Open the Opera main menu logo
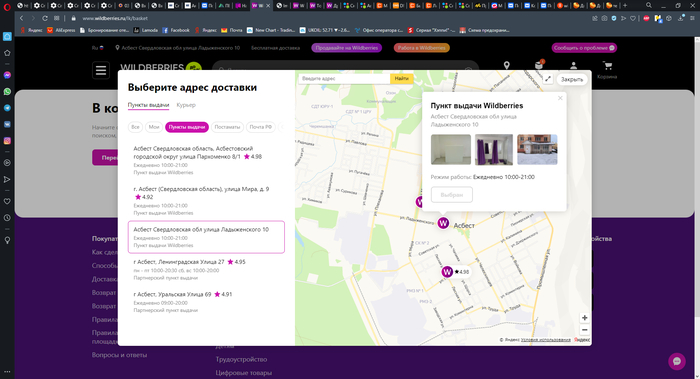Screen dimensions: 700x379 click(7, 6)
